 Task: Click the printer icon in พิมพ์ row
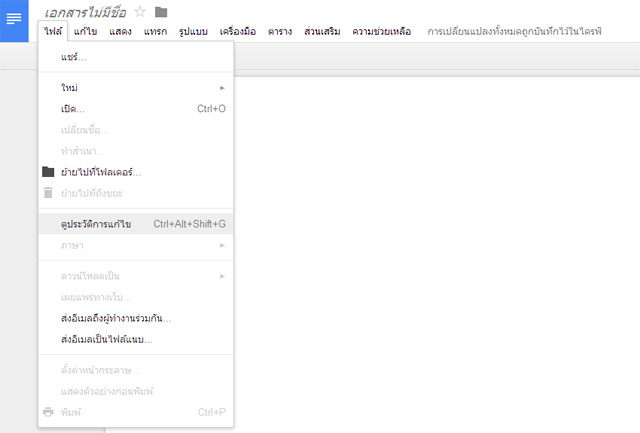click(48, 412)
